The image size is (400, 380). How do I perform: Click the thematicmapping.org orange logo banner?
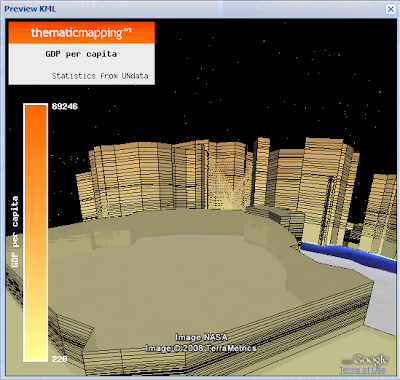[82, 33]
